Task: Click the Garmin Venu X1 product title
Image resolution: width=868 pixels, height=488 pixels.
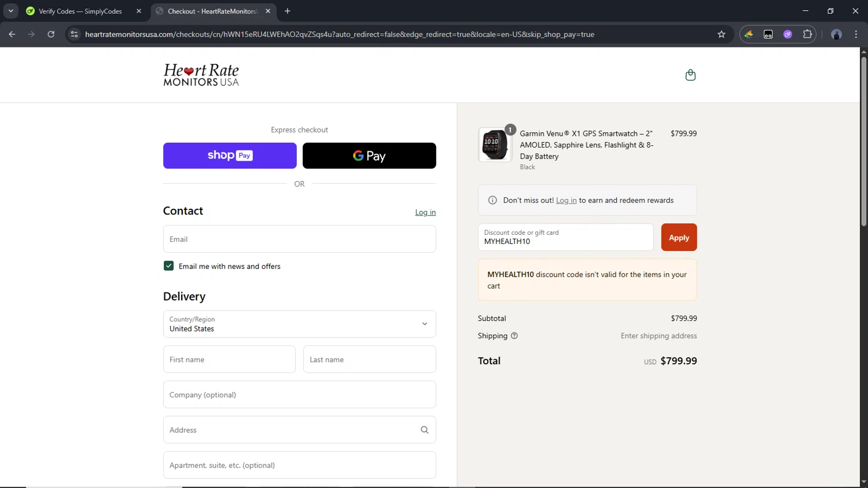Action: tap(587, 145)
